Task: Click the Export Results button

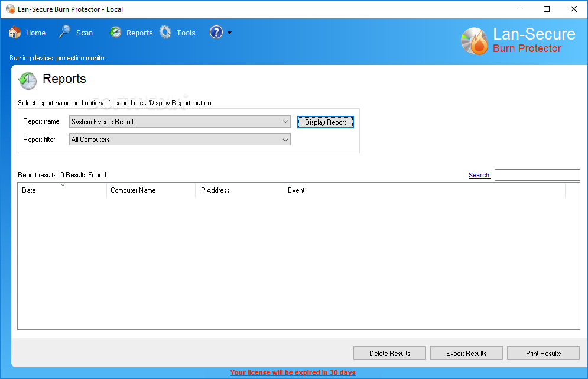Action: 466,354
